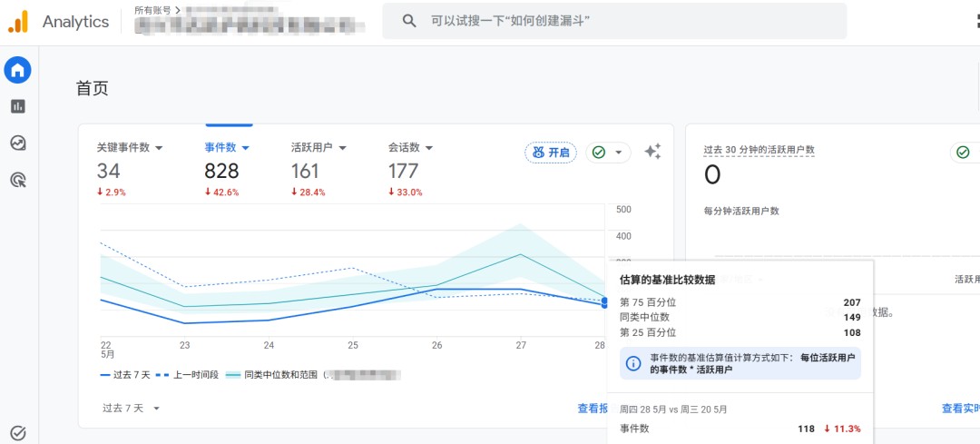Screen dimensions: 980x444
Task: Click the 估算的基准比较数据 tooltip title
Action: (x=667, y=280)
